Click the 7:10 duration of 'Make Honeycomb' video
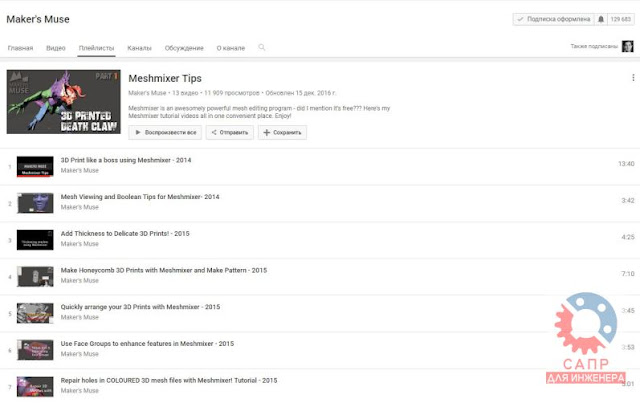 click(x=628, y=274)
